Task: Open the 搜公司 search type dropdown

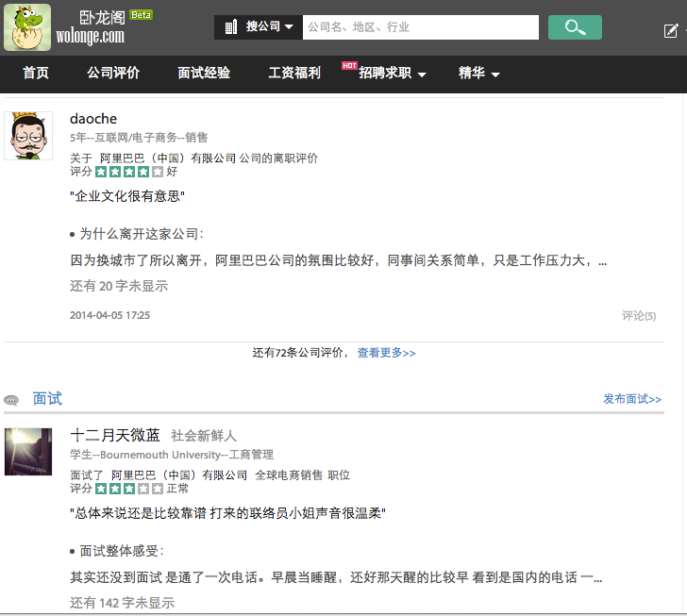Action: click(x=259, y=27)
